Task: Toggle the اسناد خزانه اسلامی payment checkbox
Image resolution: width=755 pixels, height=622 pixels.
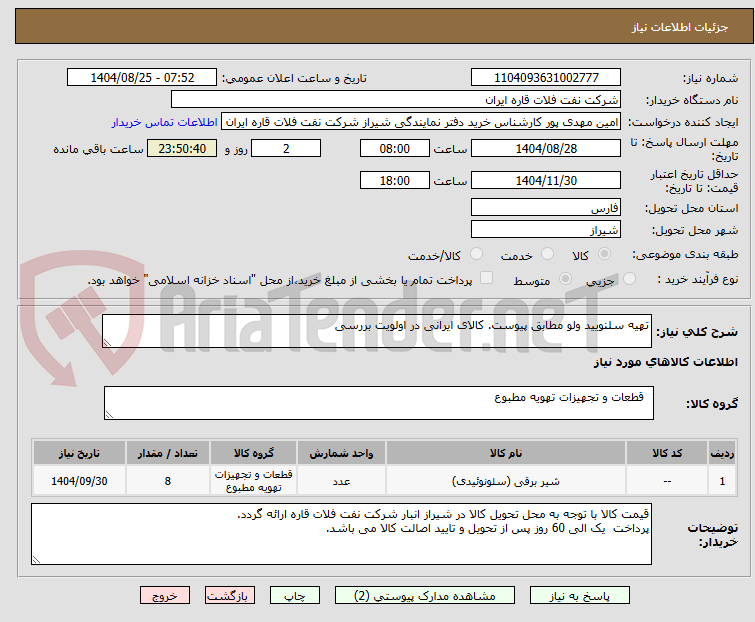Action: (x=487, y=278)
